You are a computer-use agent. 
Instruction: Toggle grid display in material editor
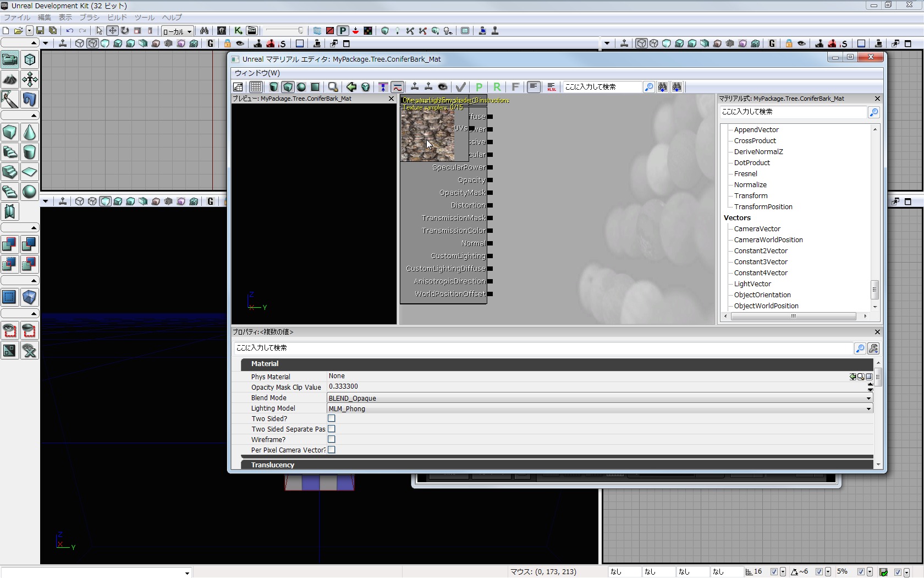pyautogui.click(x=256, y=87)
